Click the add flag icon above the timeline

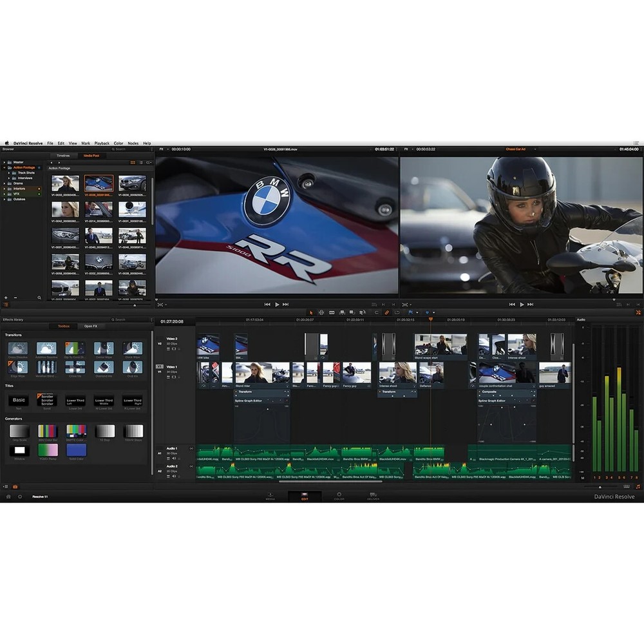411,312
